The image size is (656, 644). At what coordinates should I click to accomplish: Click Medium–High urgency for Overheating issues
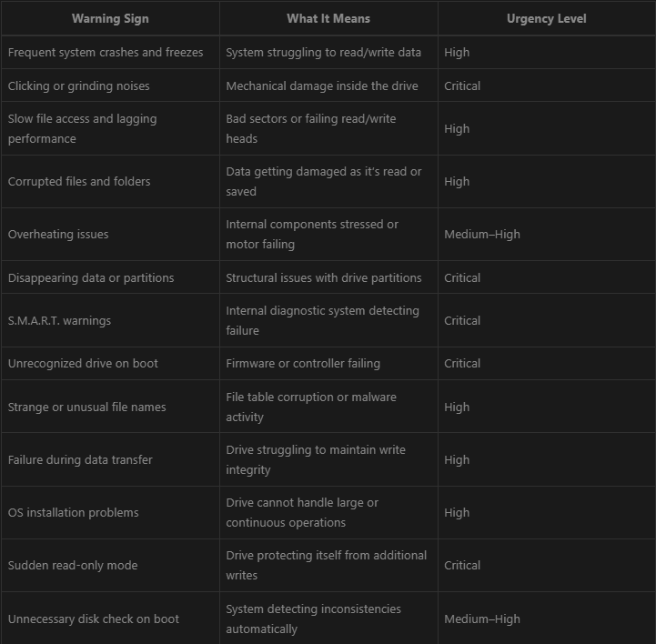point(482,234)
